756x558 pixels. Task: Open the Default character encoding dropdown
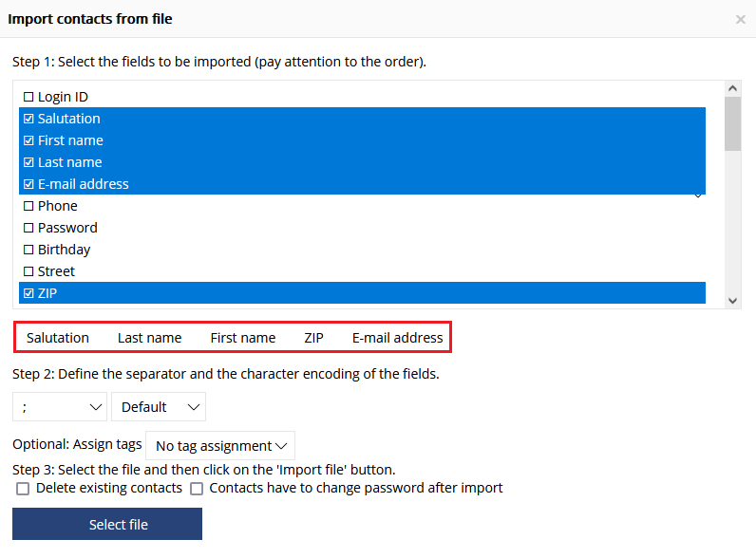159,407
